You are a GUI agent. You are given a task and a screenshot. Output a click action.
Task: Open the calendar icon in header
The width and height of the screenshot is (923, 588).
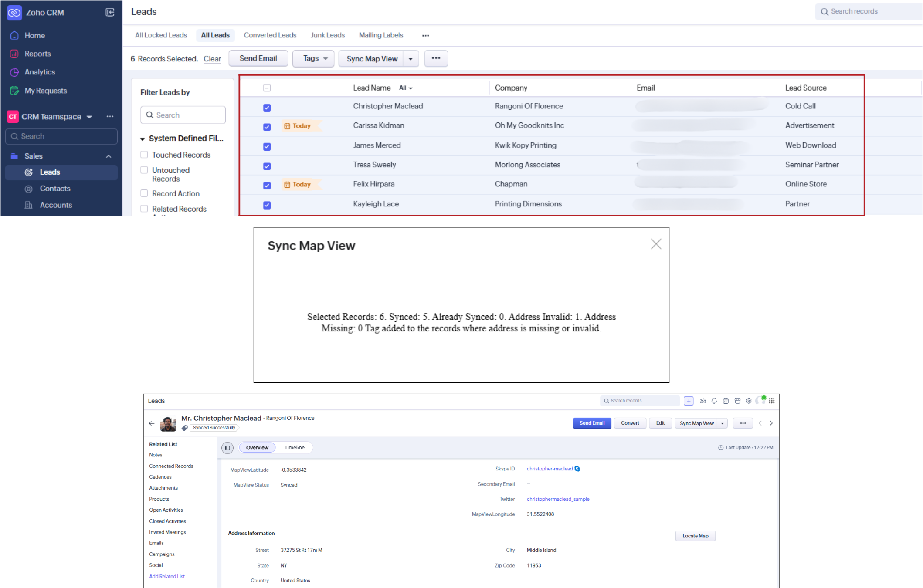click(x=726, y=401)
